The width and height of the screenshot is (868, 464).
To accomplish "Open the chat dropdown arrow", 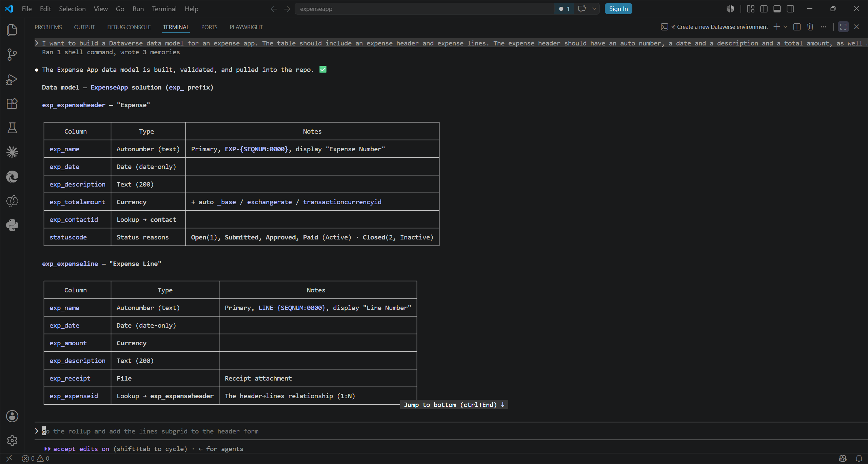I will click(594, 9).
